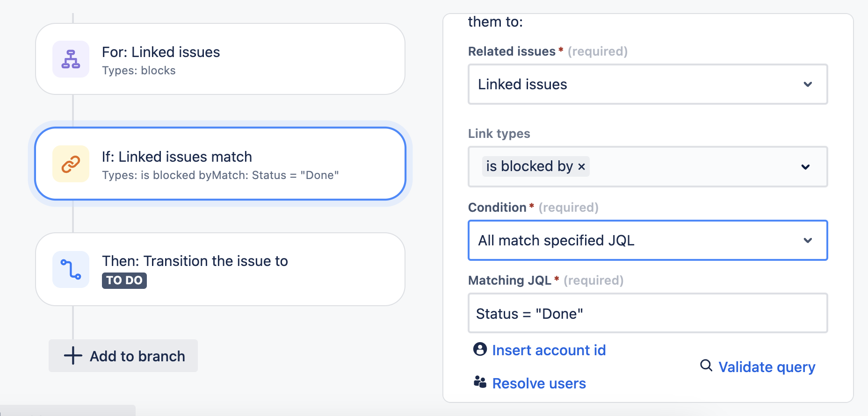Viewport: 868px width, 416px height.
Task: Click the magnifier icon beside Validate query
Action: [706, 366]
